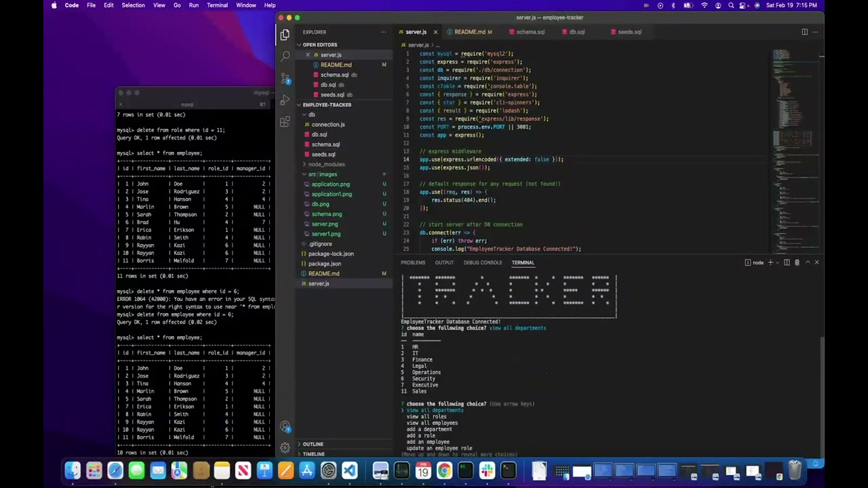Image resolution: width=868 pixels, height=488 pixels.
Task: Click the server.js breadcrumb above the code
Action: [418, 45]
